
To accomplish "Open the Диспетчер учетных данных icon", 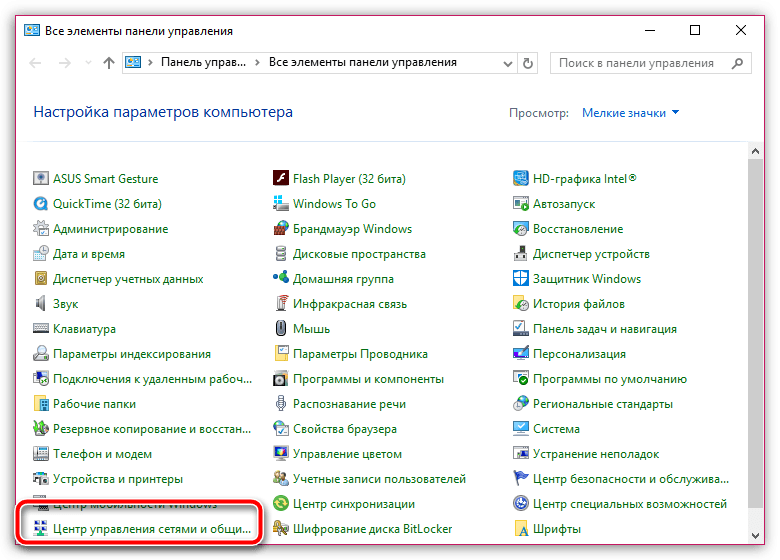I will [x=41, y=279].
